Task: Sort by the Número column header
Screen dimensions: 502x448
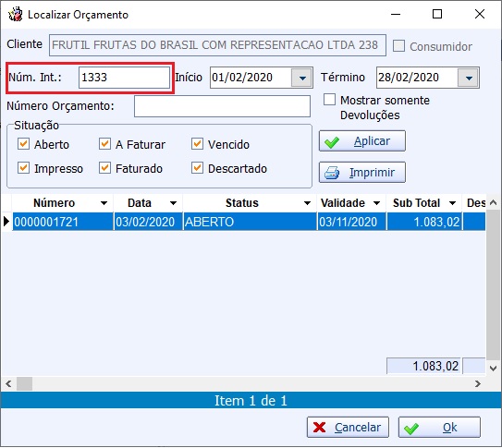Action: tap(55, 203)
